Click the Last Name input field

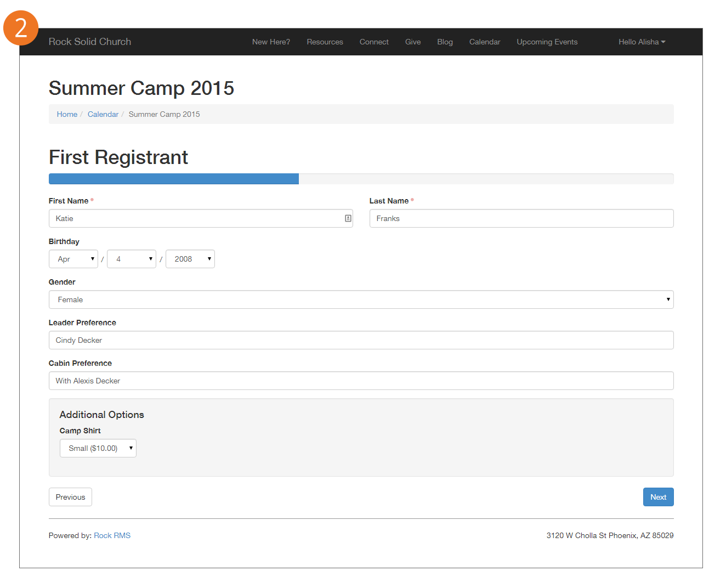pyautogui.click(x=521, y=218)
